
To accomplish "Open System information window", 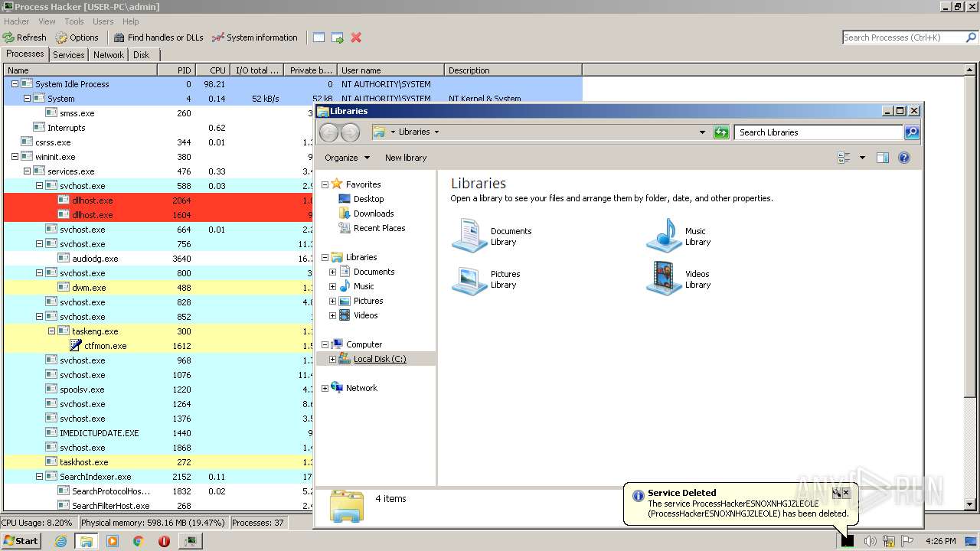I will point(255,37).
